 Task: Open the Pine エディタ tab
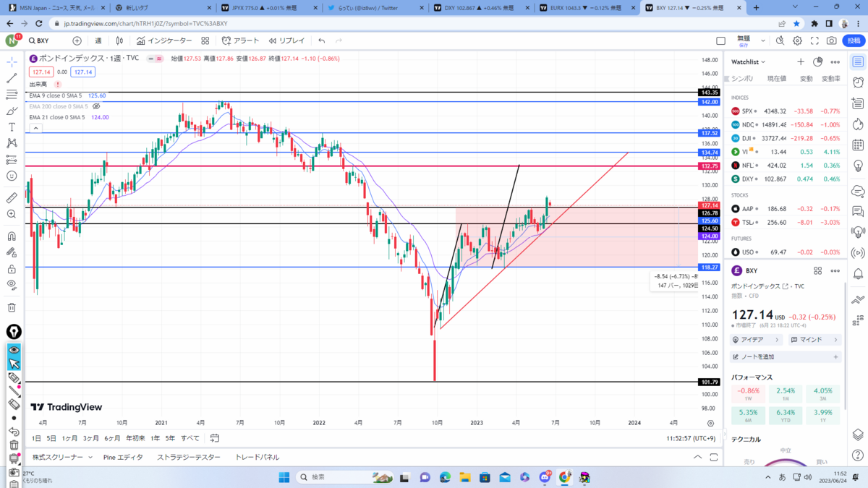(123, 458)
